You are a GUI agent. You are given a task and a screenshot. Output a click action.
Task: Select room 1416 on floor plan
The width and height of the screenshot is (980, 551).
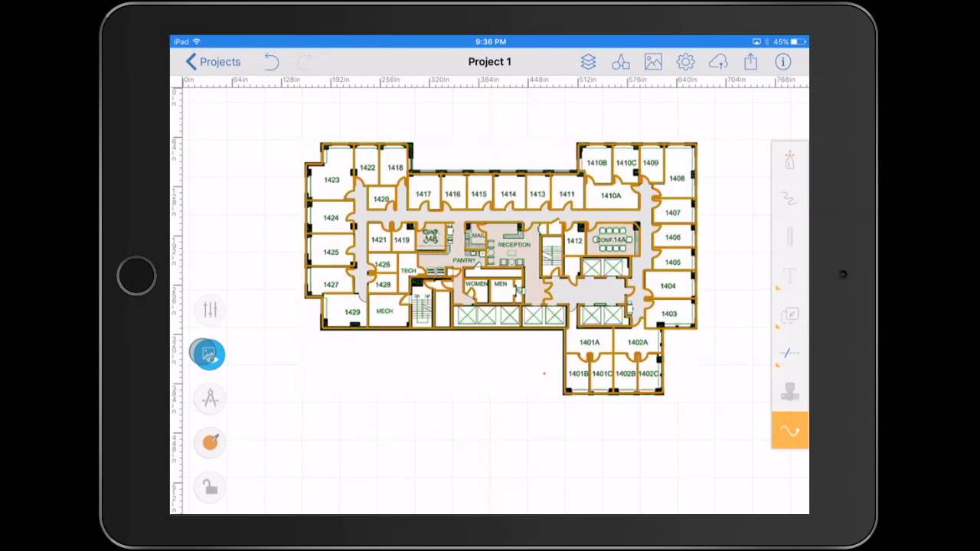click(452, 194)
